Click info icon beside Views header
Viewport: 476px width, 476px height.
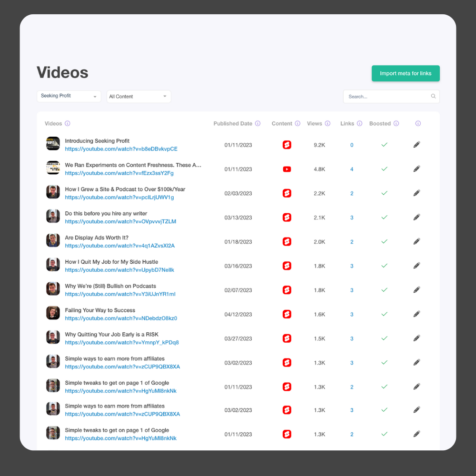click(x=327, y=123)
